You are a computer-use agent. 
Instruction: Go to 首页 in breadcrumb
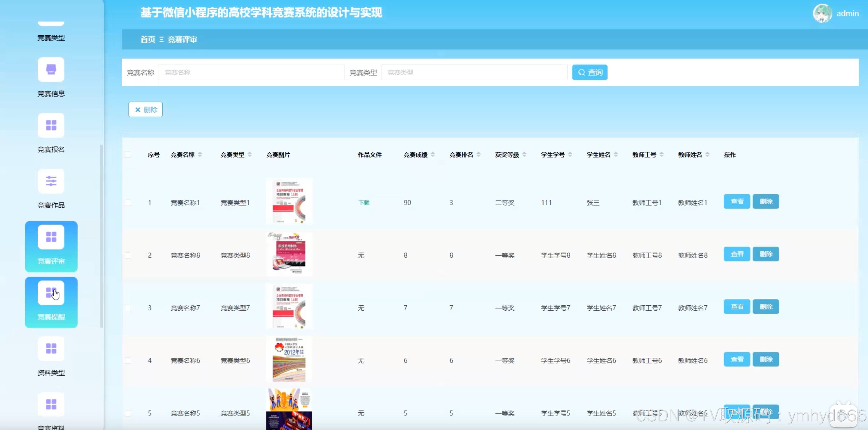148,40
